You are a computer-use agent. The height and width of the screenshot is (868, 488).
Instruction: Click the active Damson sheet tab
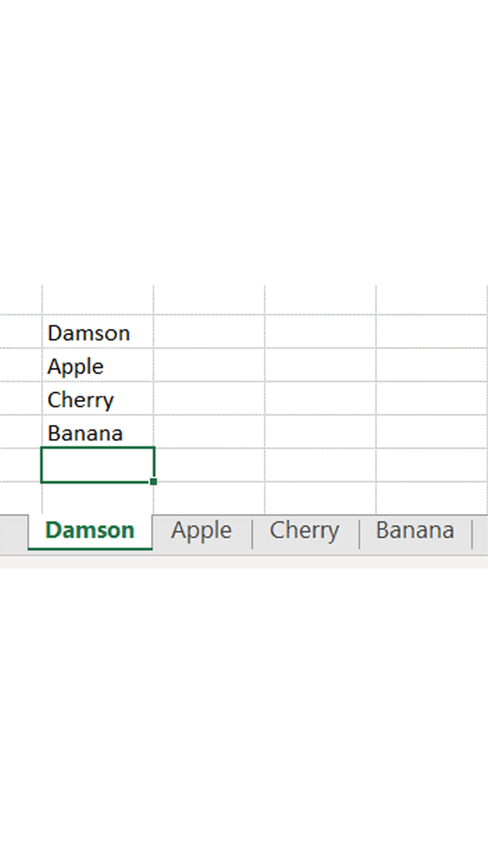(x=90, y=531)
